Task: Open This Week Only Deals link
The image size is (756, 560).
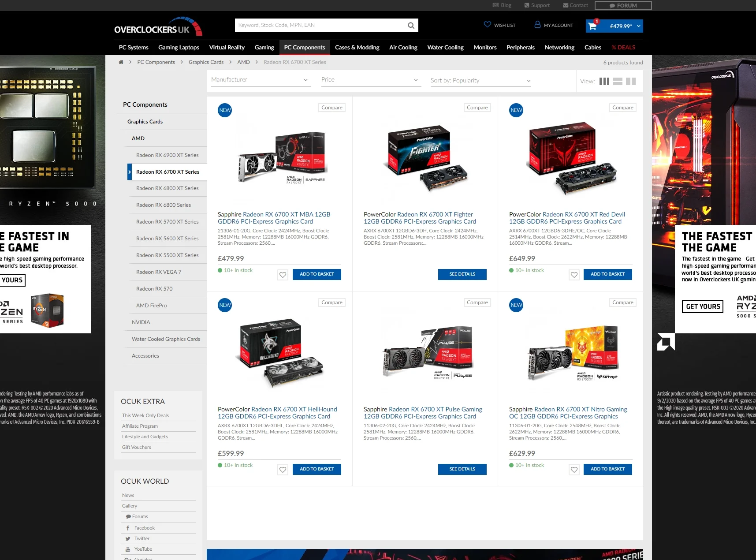Action: [x=145, y=415]
